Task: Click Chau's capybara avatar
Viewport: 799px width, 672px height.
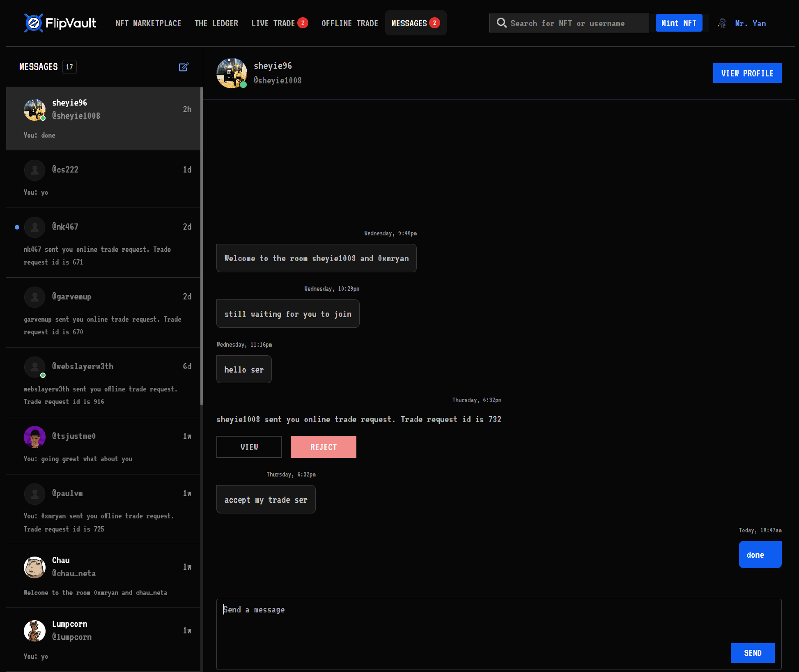Action: click(34, 567)
